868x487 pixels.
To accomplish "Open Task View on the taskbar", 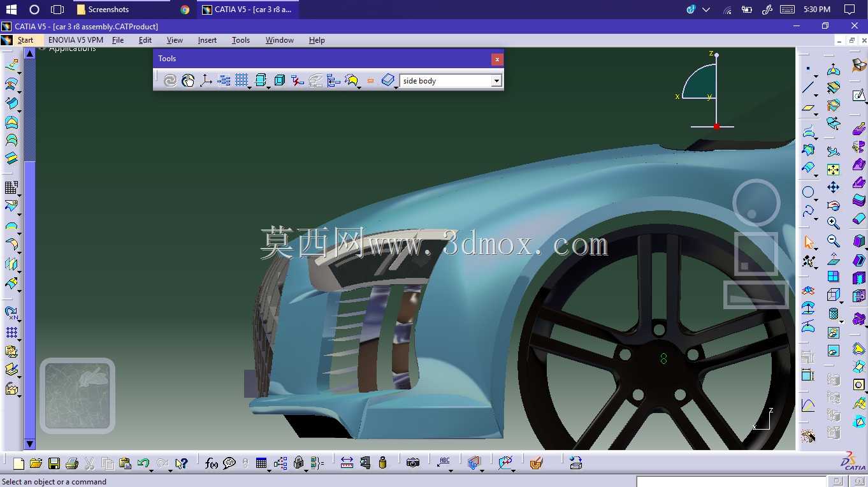I will pyautogui.click(x=57, y=10).
